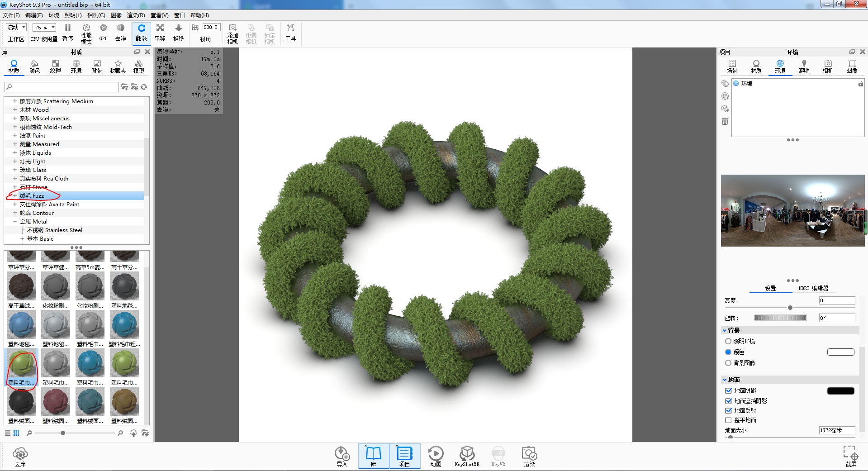868x471 pixels.
Task: Toggle 地面遮挡阴影 checkbox
Action: pyautogui.click(x=728, y=401)
